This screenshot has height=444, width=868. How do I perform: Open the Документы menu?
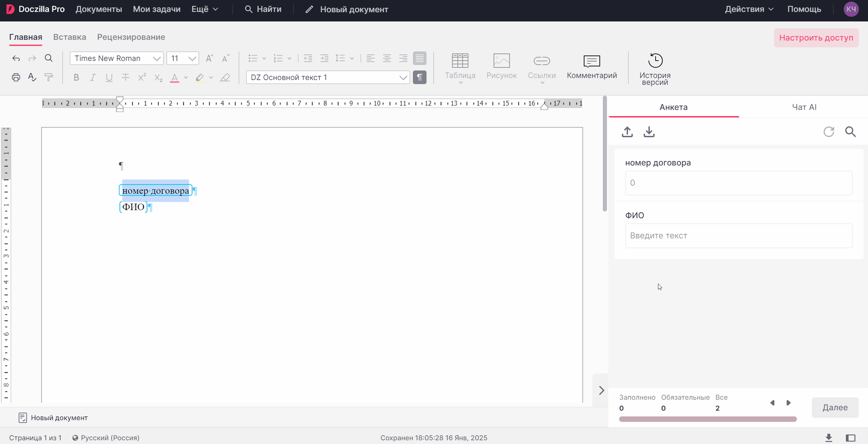coord(99,9)
